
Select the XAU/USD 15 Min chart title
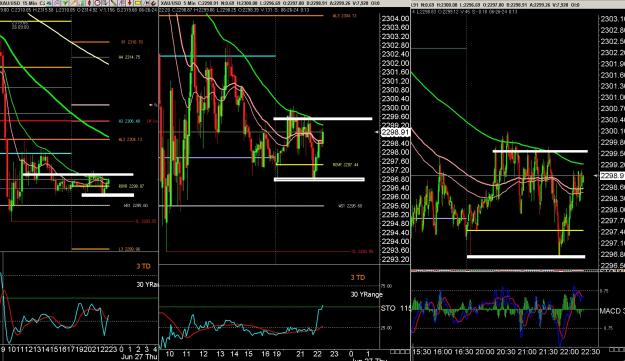[17, 3]
